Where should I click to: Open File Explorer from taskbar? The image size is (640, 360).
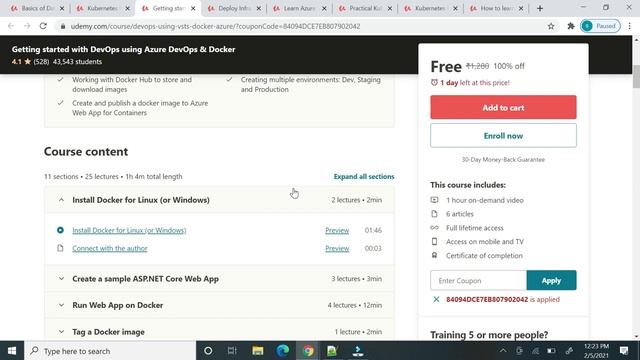click(258, 351)
